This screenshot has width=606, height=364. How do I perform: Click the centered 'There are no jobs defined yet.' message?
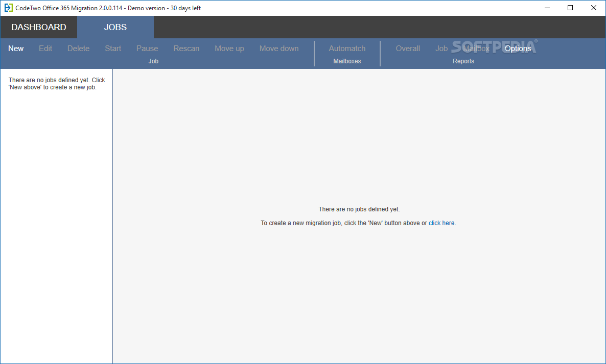pyautogui.click(x=359, y=209)
